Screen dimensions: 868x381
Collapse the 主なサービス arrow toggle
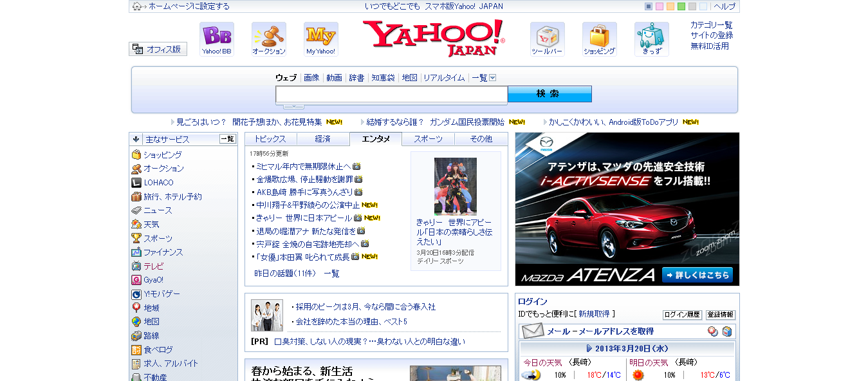pos(136,139)
